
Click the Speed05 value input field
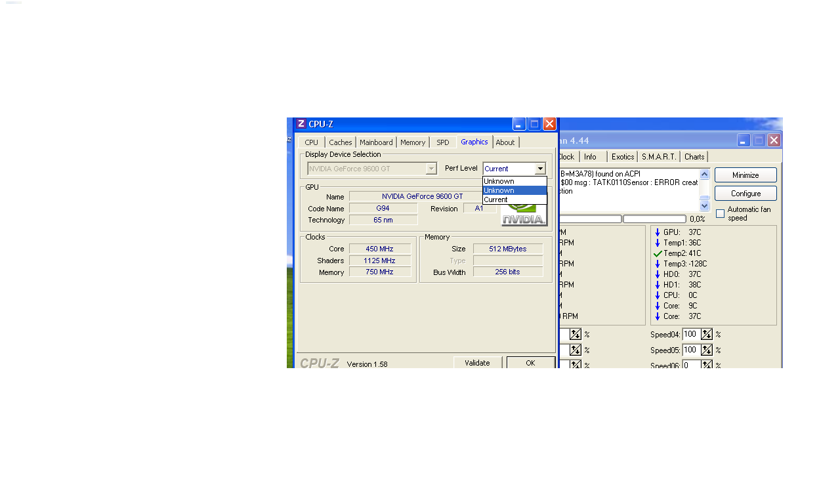click(x=692, y=350)
